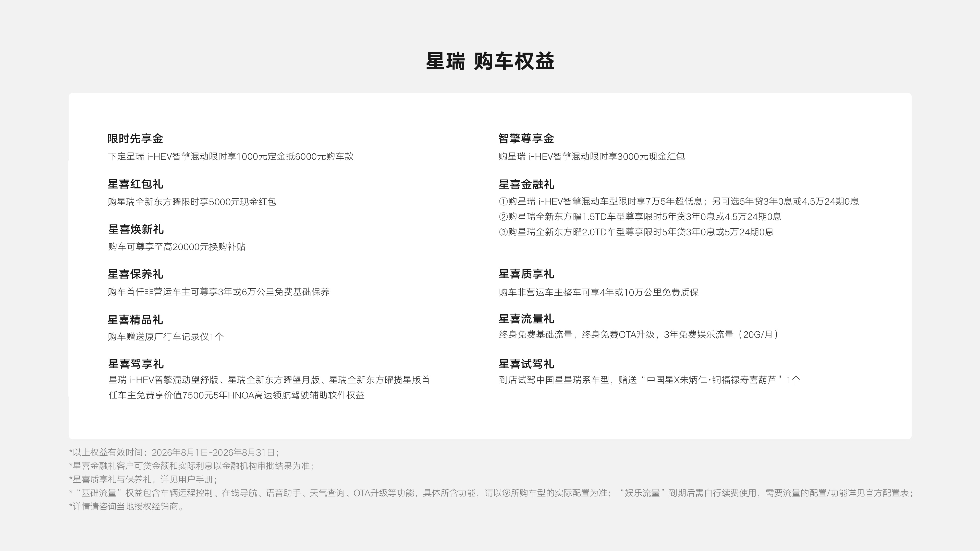Screen dimensions: 980x551
Task: Click finance item ③ for 东方曜2.0TD车型
Action: [636, 232]
